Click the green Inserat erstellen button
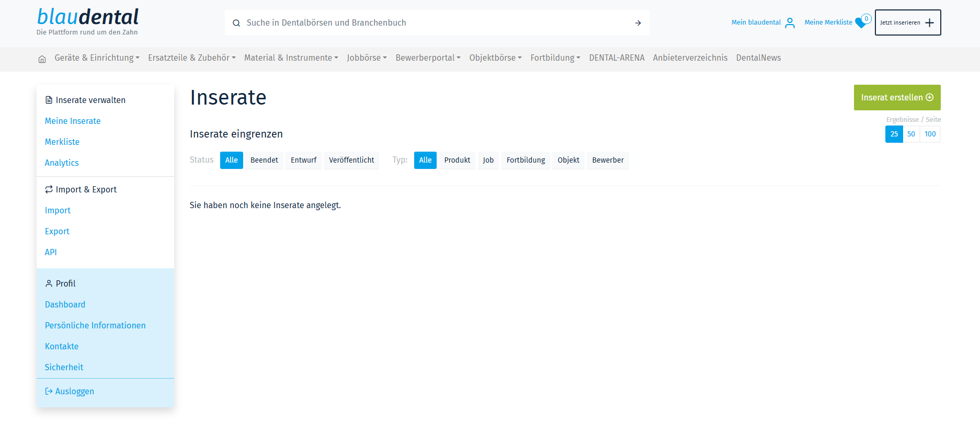The image size is (980, 422). point(897,98)
